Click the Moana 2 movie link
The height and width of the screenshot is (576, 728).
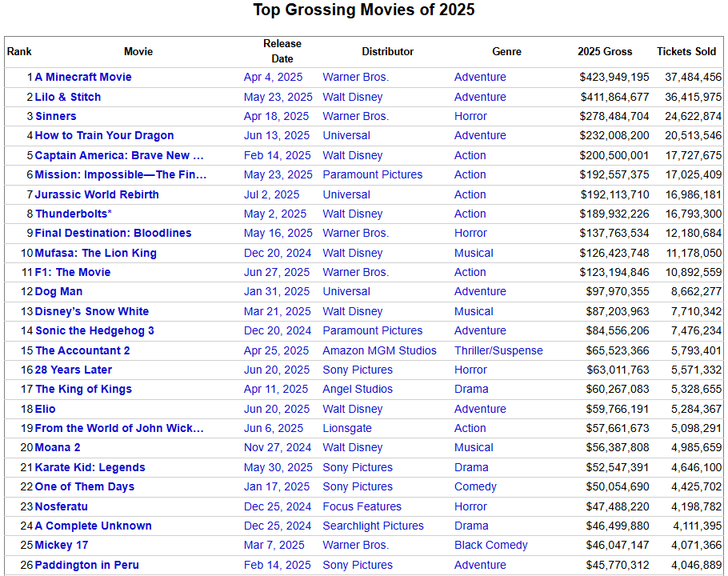58,447
